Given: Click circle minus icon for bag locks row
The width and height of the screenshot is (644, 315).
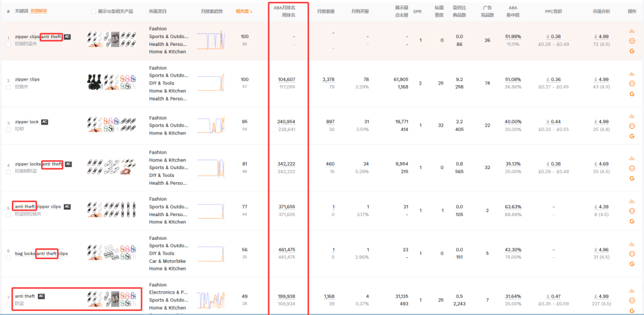Looking at the screenshot, I should pyautogui.click(x=631, y=253).
